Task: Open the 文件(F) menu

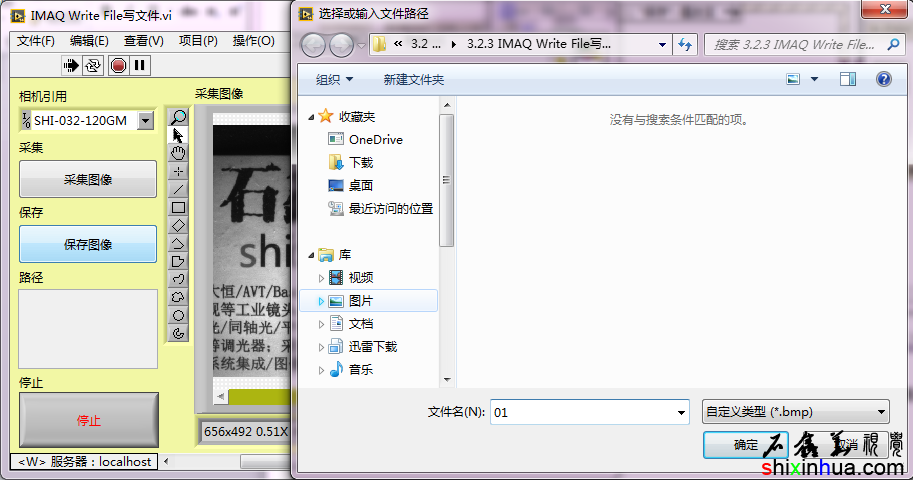Action: point(36,41)
